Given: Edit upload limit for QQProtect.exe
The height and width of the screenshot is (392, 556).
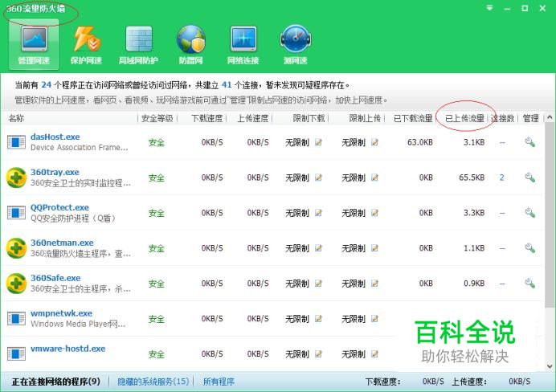Looking at the screenshot, I should pyautogui.click(x=374, y=213).
